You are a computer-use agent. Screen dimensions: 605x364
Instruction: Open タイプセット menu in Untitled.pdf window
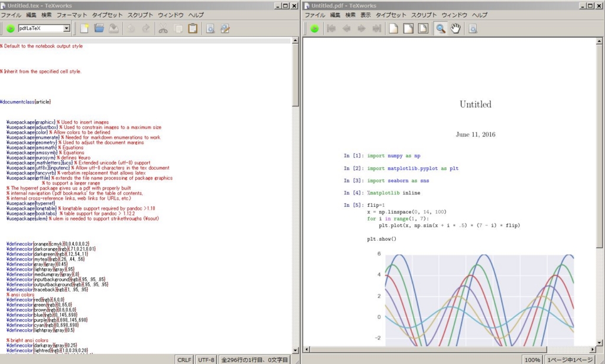391,15
